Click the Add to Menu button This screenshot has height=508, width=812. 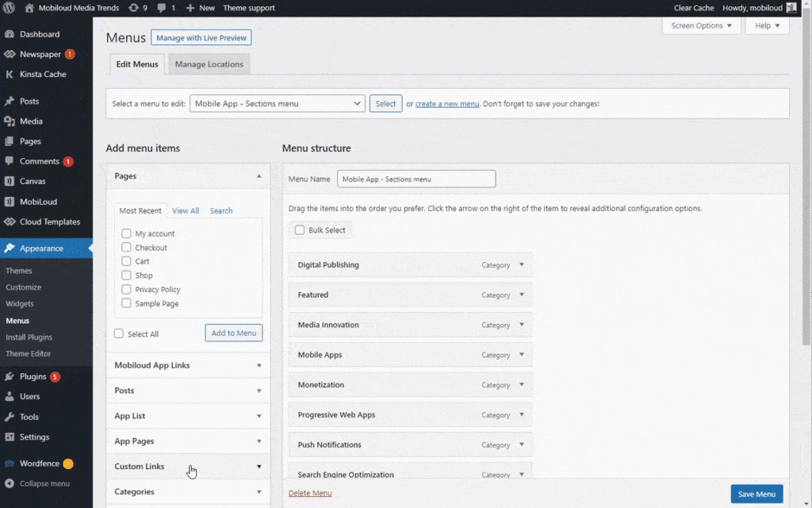(x=234, y=333)
